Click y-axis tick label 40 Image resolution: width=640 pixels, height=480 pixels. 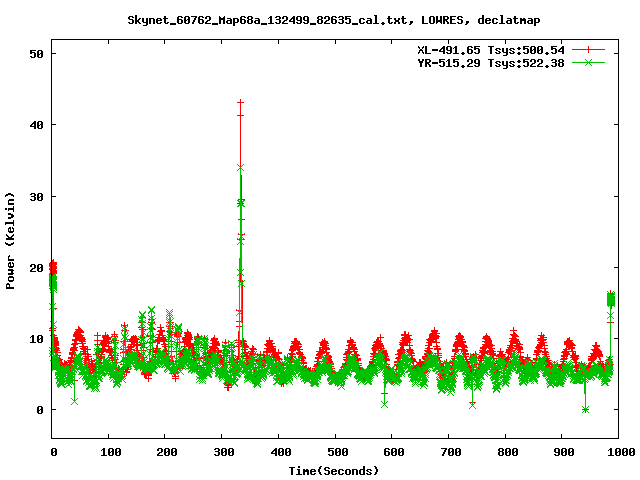pos(36,125)
